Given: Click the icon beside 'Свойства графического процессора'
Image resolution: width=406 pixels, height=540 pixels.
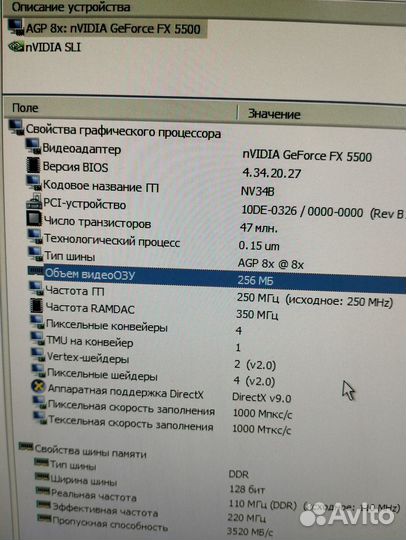Looking at the screenshot, I should point(16,128).
